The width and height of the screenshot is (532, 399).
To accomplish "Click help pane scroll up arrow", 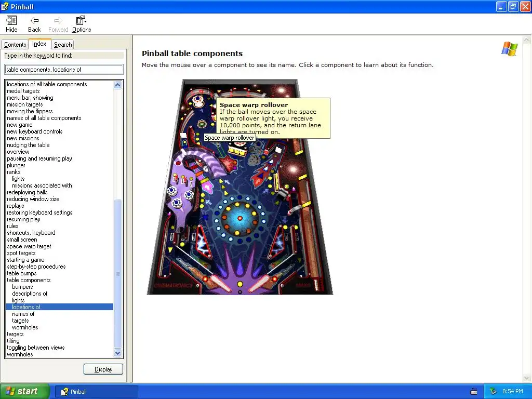I will 527,40.
